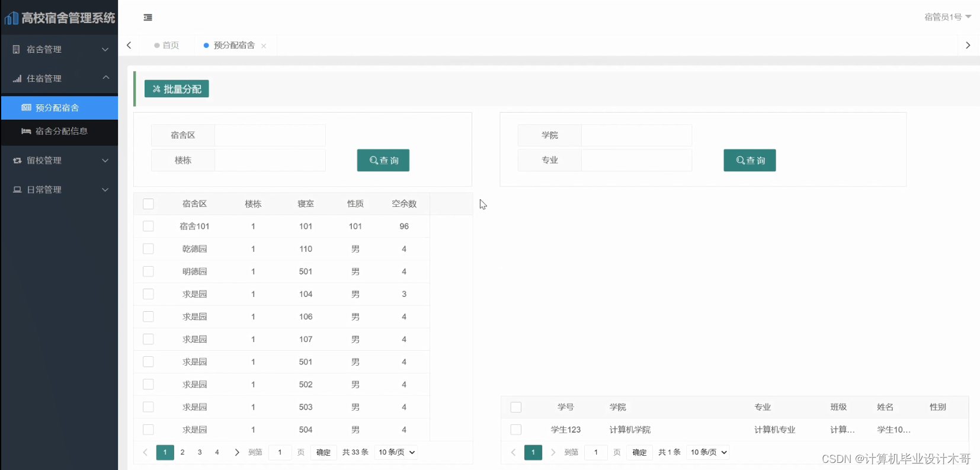Click the 空余数 column header
980x470 pixels.
tap(404, 204)
